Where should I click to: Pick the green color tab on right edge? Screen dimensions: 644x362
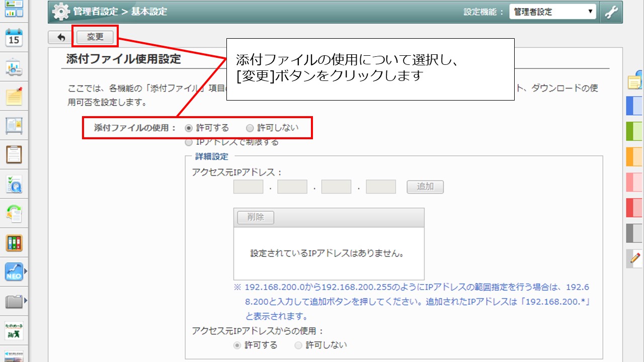point(635,131)
